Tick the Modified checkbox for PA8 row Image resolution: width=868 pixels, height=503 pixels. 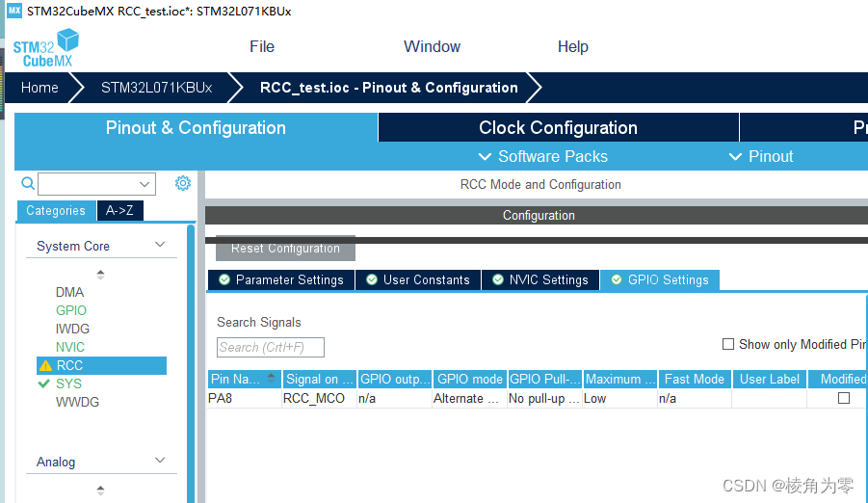tap(844, 398)
